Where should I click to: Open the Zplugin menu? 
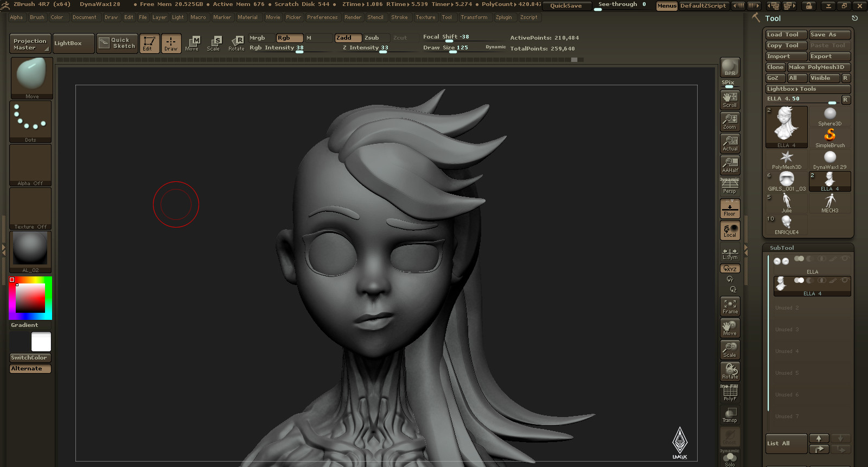point(503,17)
